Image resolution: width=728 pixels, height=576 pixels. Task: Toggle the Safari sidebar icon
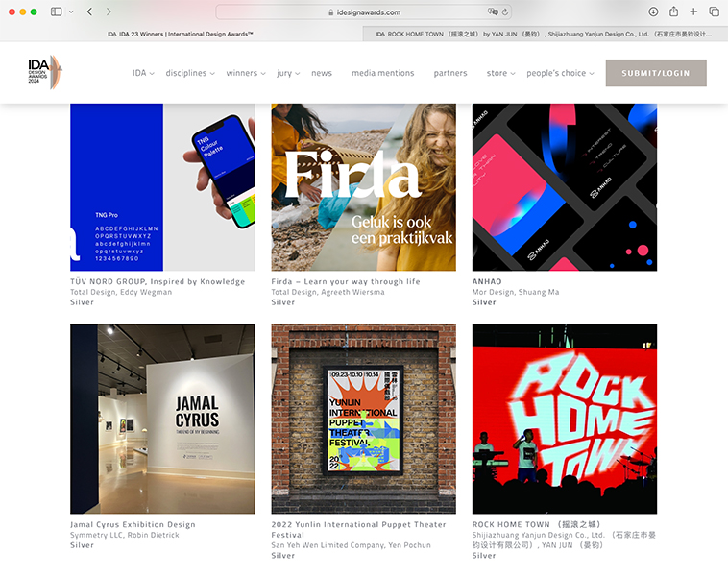56,12
